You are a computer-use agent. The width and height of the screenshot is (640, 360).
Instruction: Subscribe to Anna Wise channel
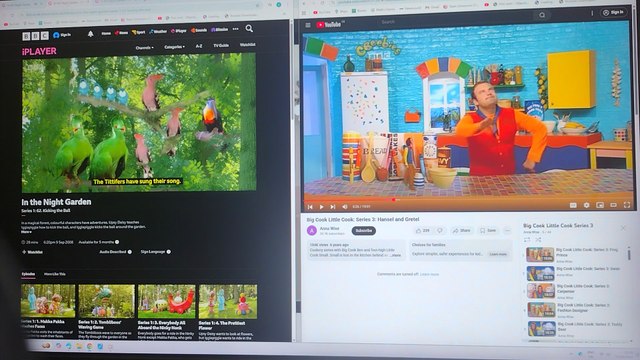(x=364, y=231)
